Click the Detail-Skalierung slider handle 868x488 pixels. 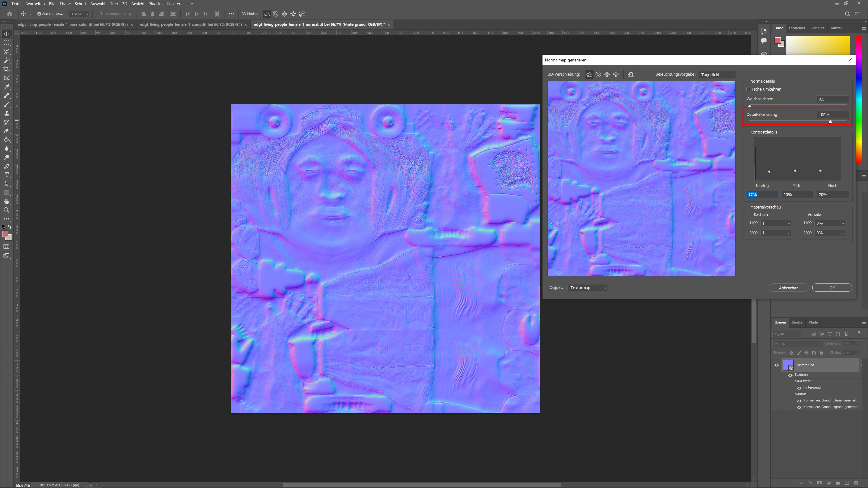[830, 122]
